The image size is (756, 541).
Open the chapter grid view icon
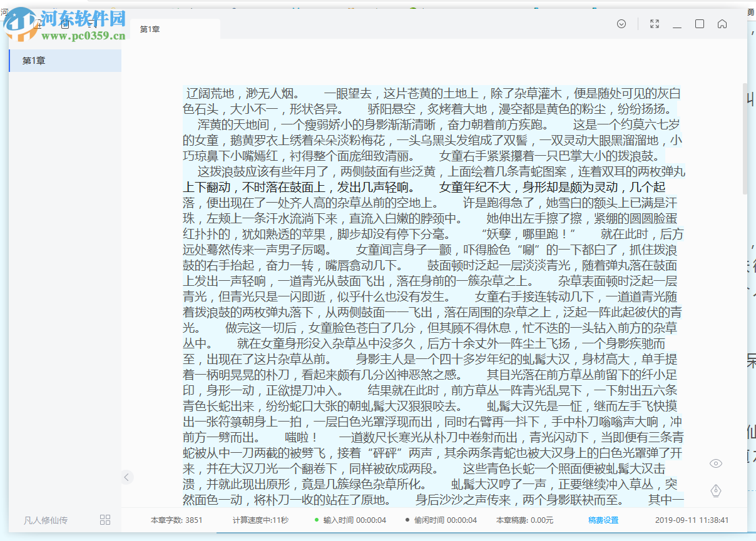pos(105,519)
